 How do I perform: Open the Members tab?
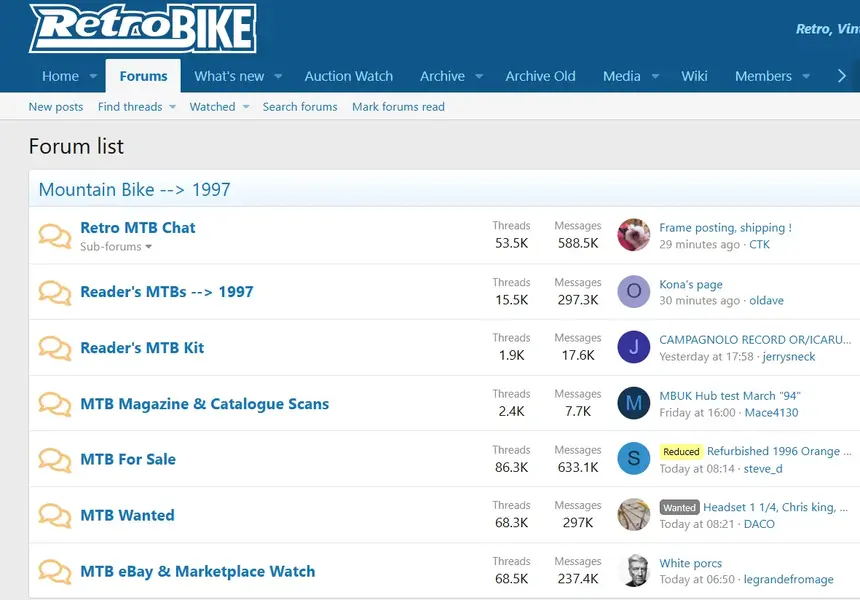763,76
